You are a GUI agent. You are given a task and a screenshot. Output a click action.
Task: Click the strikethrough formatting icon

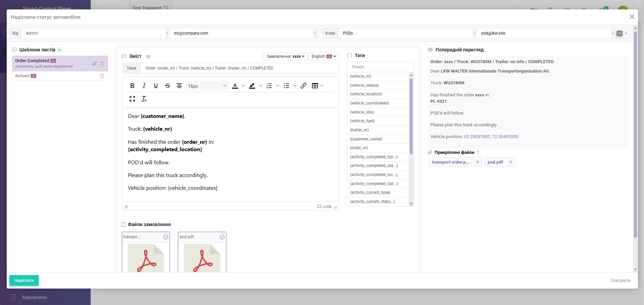168,86
